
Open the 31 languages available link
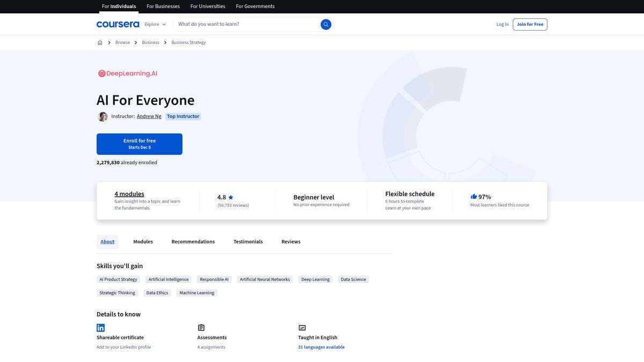click(321, 347)
